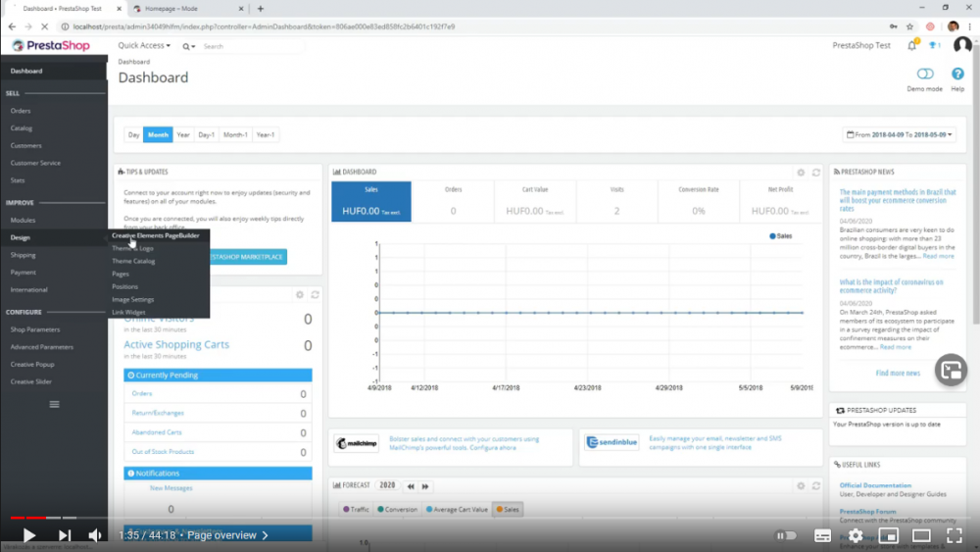Screen dimensions: 980x552
Task: Expand the Page overview chapter
Action: tap(227, 535)
